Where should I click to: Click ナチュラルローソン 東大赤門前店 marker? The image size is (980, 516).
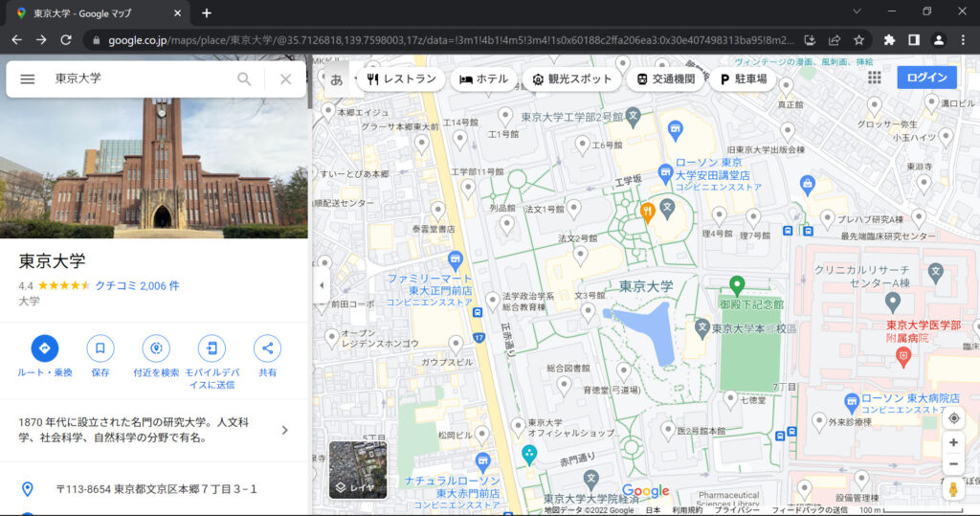(x=482, y=462)
